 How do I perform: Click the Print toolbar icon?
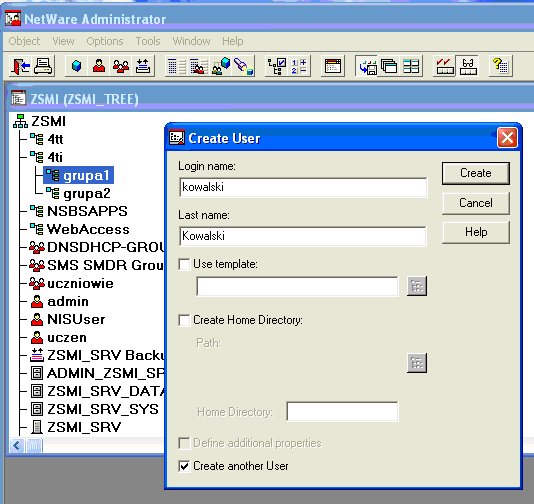[43, 66]
